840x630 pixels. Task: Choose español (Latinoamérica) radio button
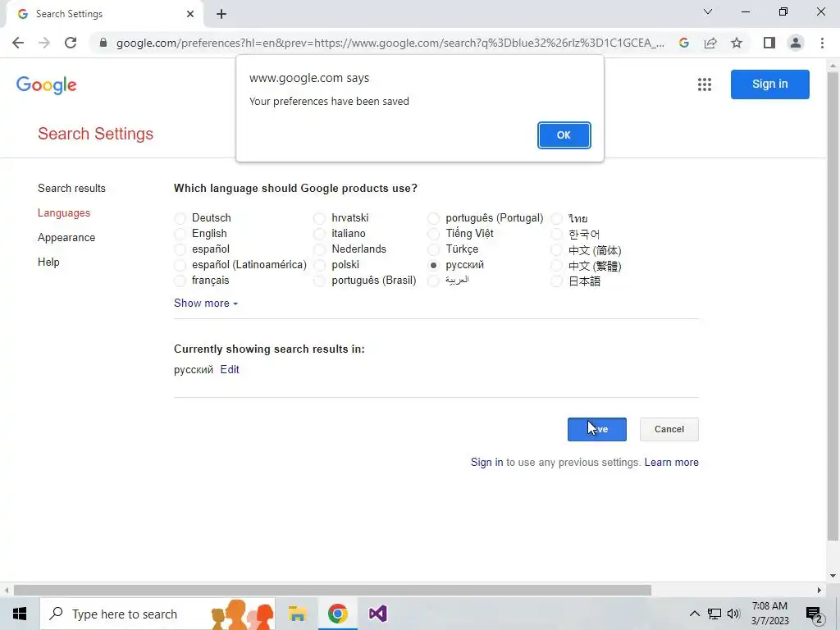[180, 265]
